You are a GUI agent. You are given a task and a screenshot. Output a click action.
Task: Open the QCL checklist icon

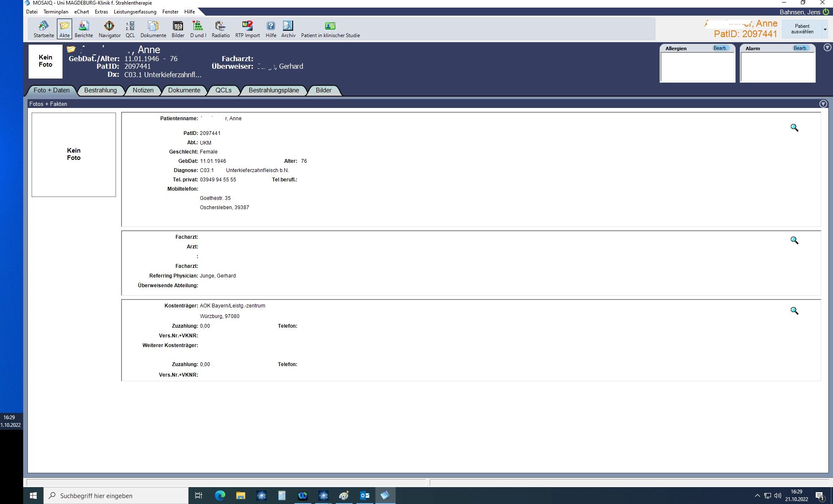click(130, 29)
